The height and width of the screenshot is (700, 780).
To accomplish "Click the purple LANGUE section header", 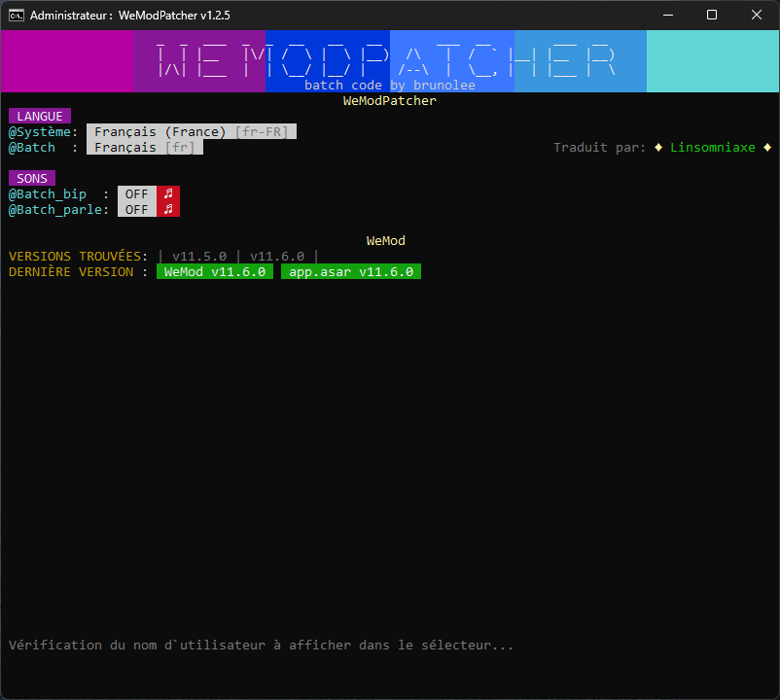I will pyautogui.click(x=39, y=116).
